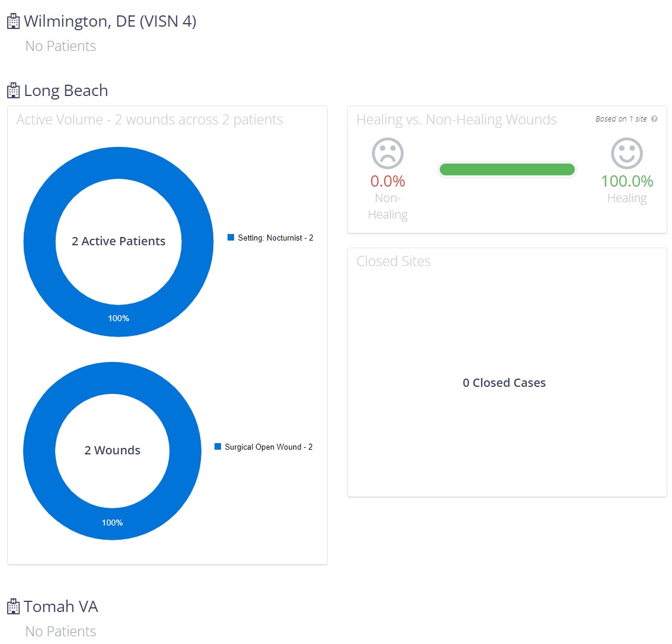Click 'No Patients' under Tomah VA
The image size is (672, 644).
(x=60, y=631)
